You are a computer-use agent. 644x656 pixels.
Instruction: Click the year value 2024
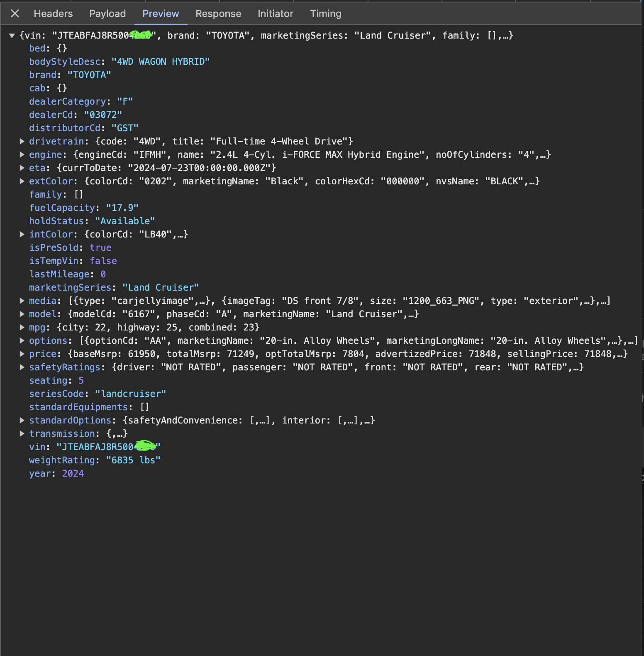(73, 473)
